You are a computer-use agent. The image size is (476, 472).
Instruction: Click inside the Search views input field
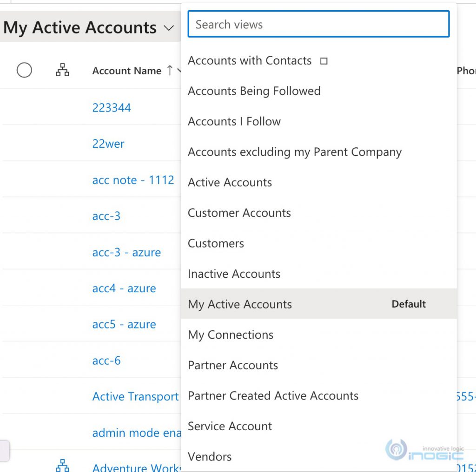[318, 24]
